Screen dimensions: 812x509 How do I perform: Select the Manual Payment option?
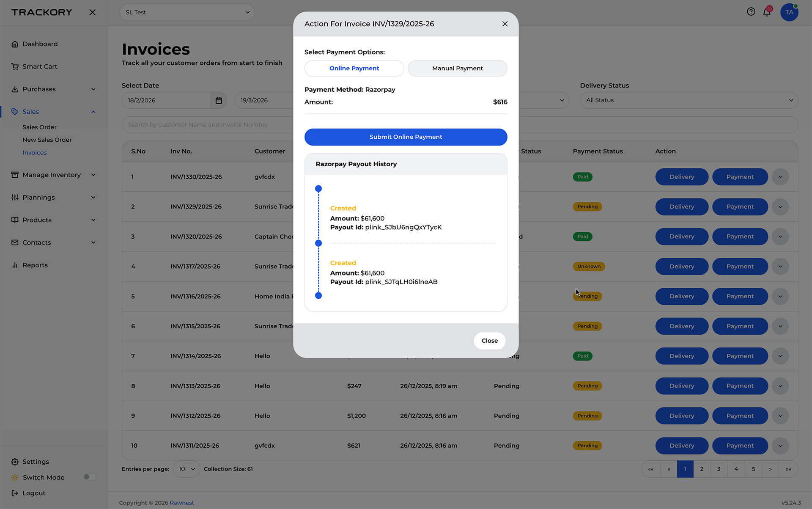[457, 68]
